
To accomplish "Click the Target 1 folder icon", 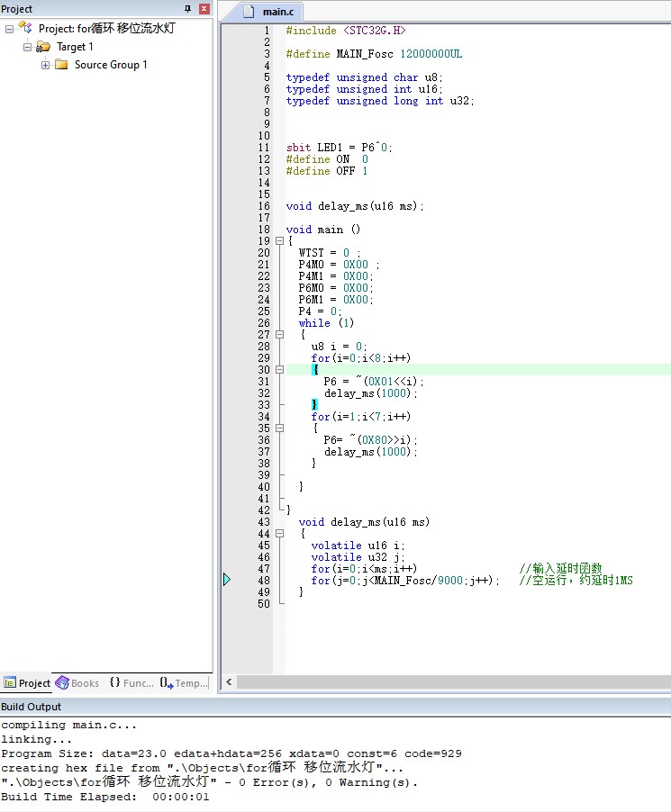I will [43, 47].
